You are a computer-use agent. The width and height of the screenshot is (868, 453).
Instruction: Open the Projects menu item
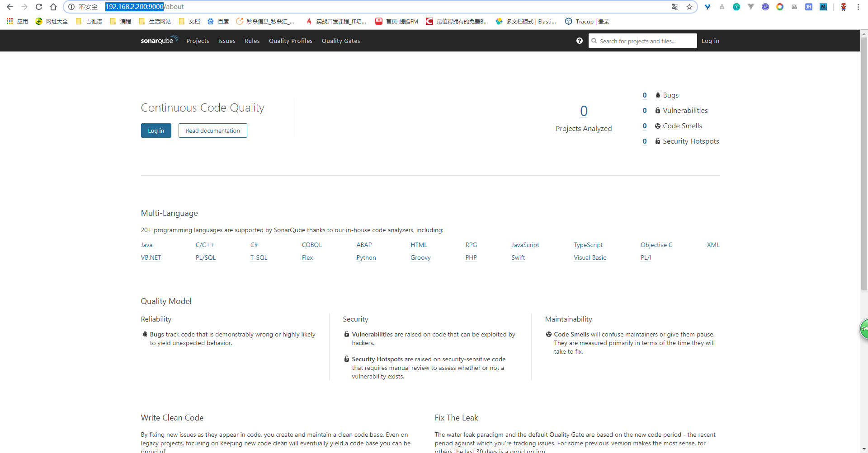[198, 41]
